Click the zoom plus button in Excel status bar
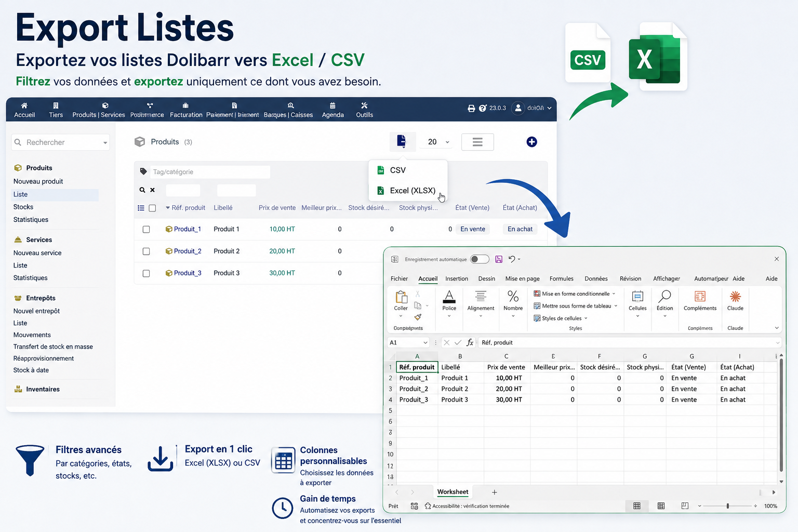This screenshot has height=532, width=798. click(755, 506)
